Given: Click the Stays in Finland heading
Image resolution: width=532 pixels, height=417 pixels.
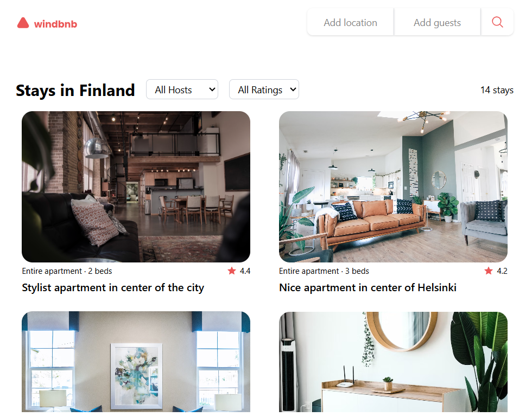Looking at the screenshot, I should coord(75,91).
